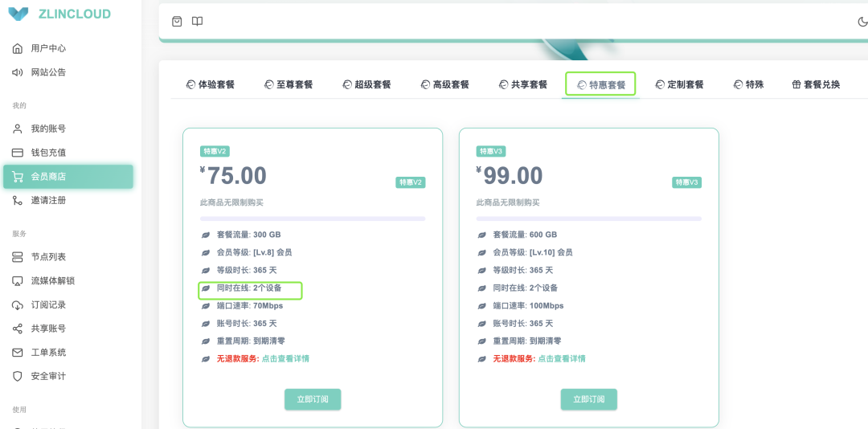Go to 我的账号 in sidebar
The image size is (868, 429).
point(48,129)
